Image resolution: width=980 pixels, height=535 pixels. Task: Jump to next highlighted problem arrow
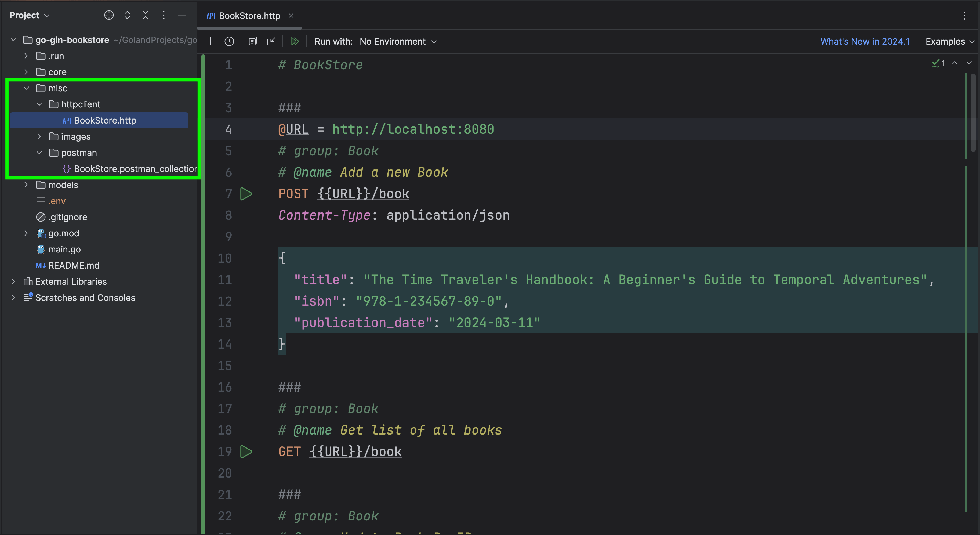(x=968, y=64)
